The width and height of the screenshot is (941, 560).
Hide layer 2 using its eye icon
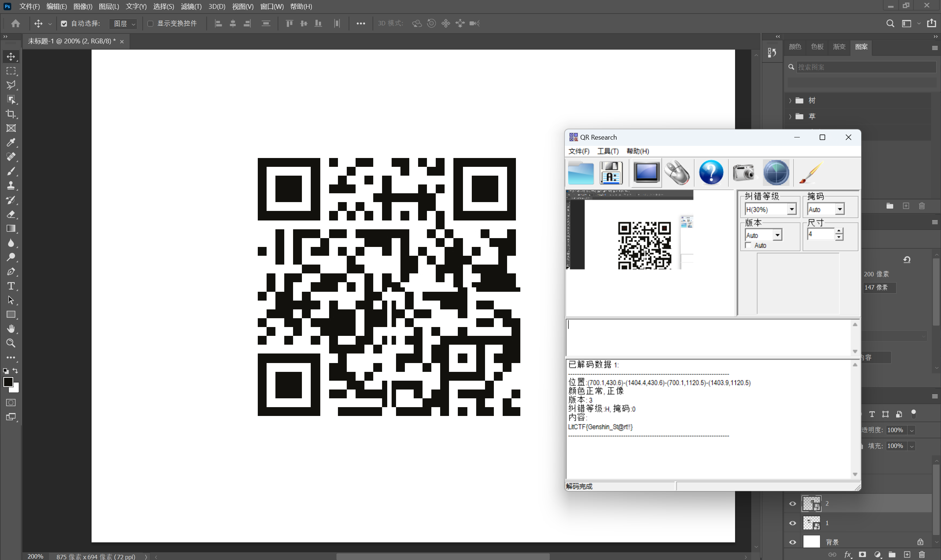[x=792, y=504]
